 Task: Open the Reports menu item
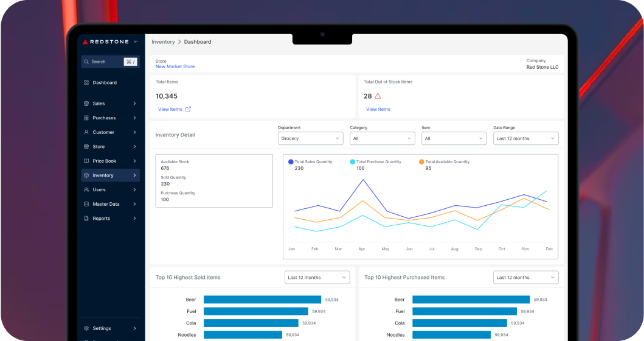coord(102,219)
